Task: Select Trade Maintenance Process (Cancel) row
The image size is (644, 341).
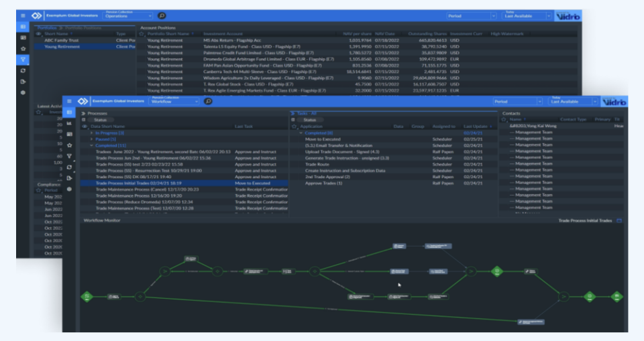Action: coord(184,190)
